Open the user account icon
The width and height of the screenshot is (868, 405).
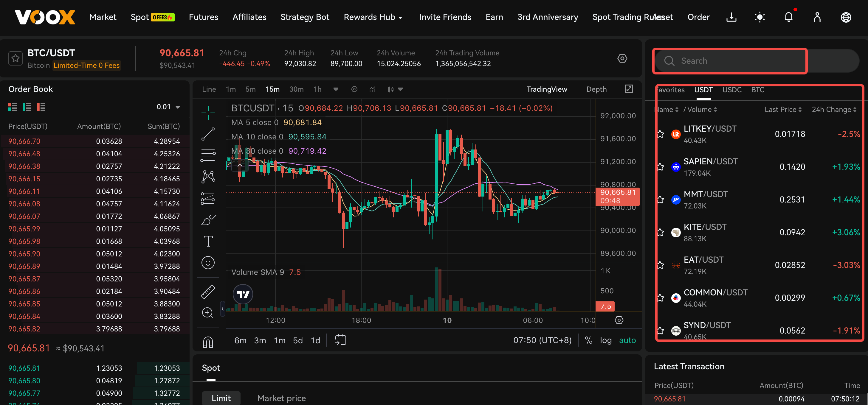(x=817, y=17)
